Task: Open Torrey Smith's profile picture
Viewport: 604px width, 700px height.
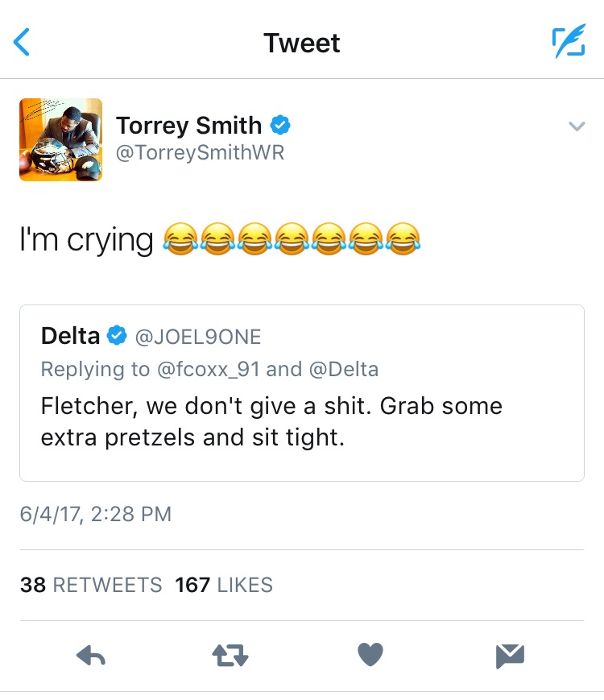Action: tap(61, 139)
